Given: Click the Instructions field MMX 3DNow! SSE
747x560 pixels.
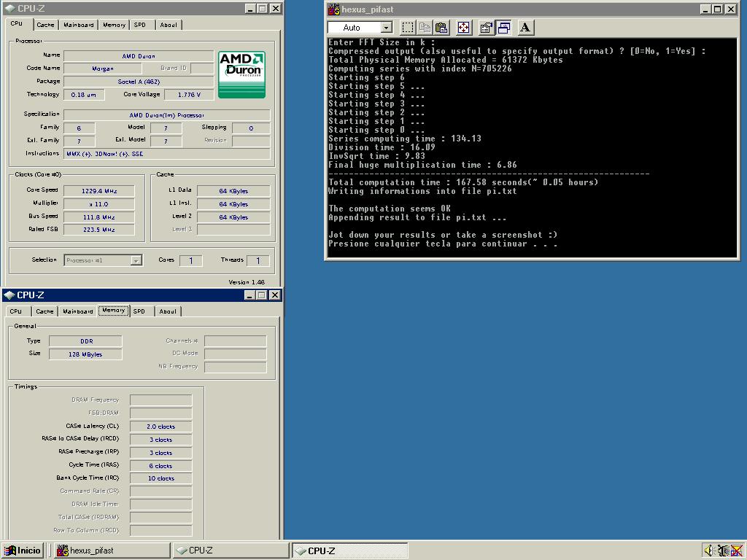Looking at the screenshot, I should click(167, 154).
